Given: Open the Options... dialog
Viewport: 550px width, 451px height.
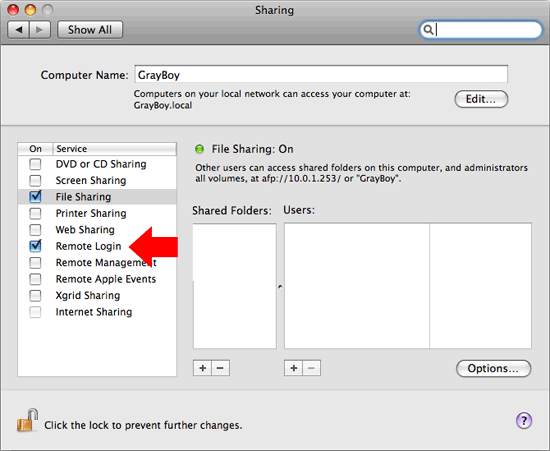Looking at the screenshot, I should pyautogui.click(x=493, y=368).
